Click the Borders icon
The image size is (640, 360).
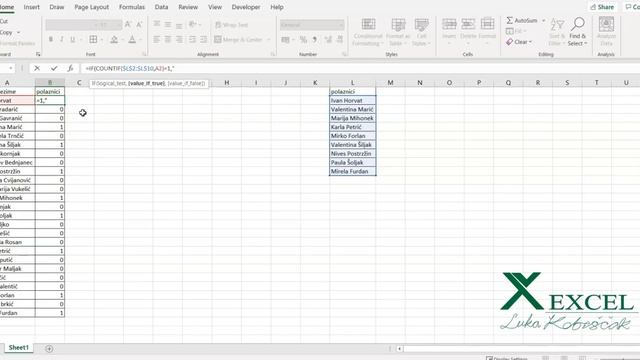pyautogui.click(x=93, y=40)
